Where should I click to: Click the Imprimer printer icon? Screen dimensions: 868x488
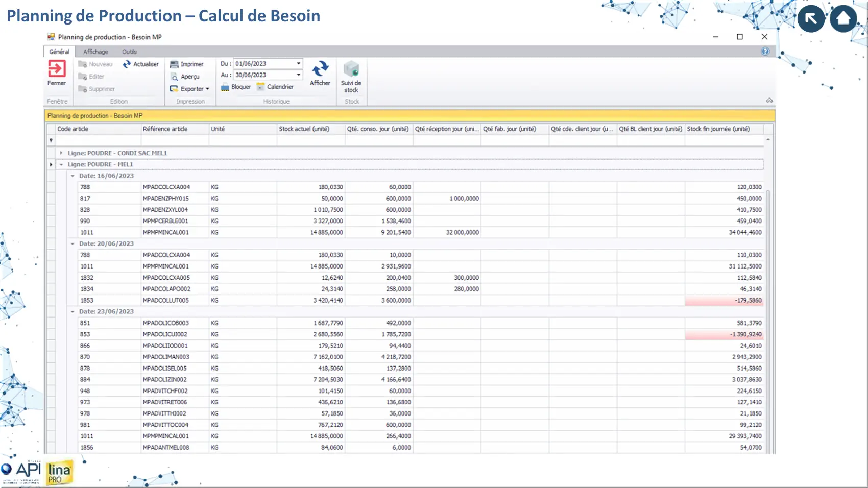tap(174, 64)
